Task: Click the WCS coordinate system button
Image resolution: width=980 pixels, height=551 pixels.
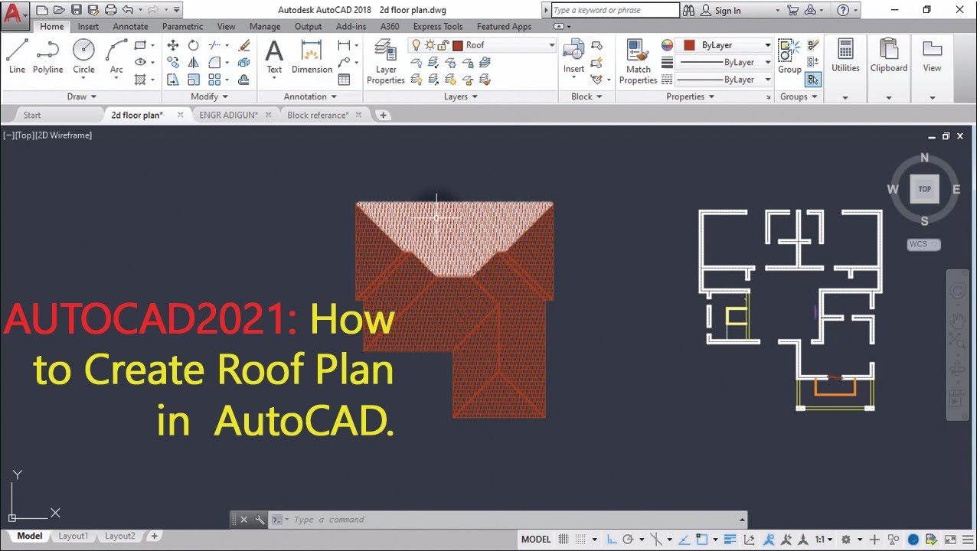Action: point(923,244)
